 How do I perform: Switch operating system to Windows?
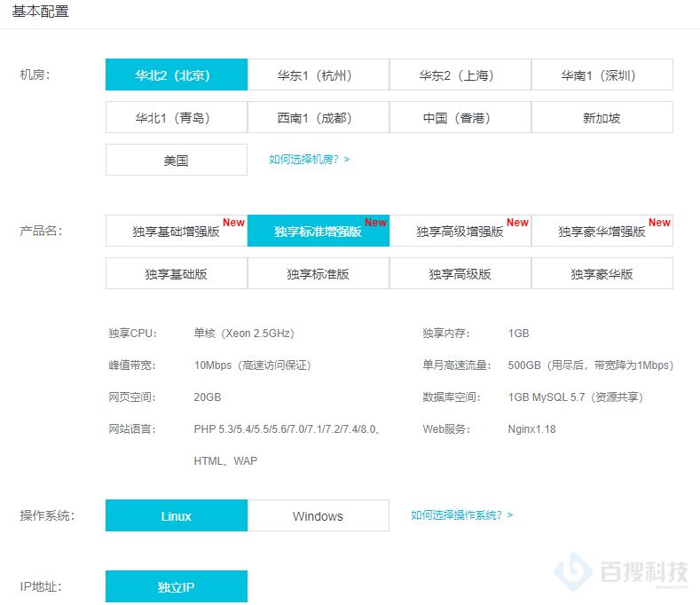click(x=319, y=515)
